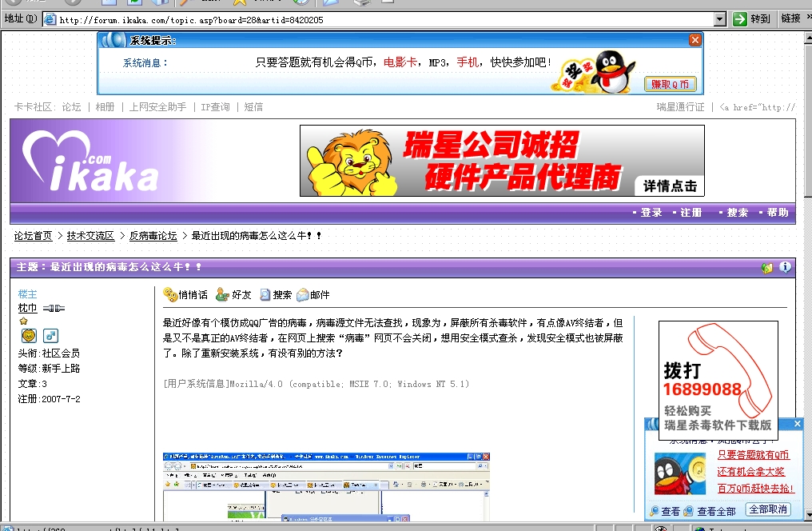Click the 全部取消 button

(x=768, y=509)
